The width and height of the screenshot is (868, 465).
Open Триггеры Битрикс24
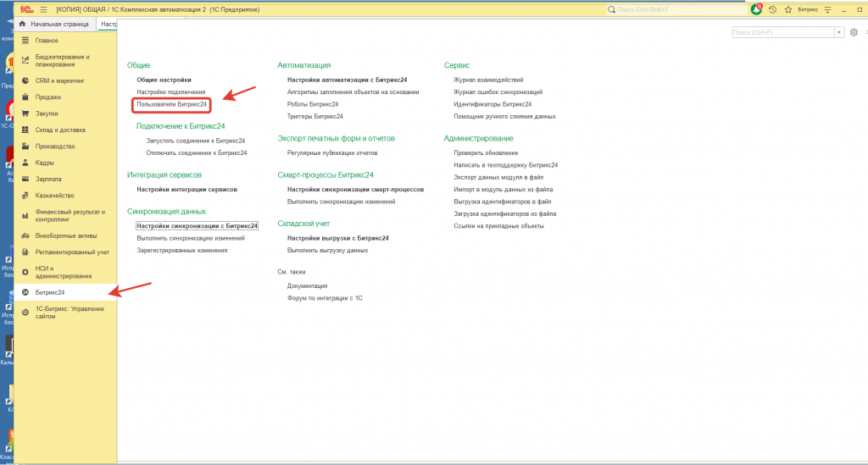[x=315, y=116]
